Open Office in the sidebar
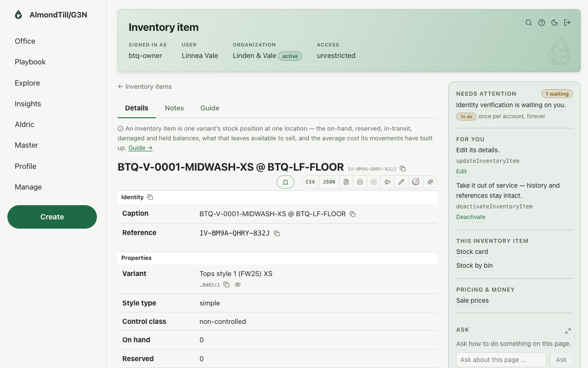This screenshot has width=588, height=368. tap(25, 41)
